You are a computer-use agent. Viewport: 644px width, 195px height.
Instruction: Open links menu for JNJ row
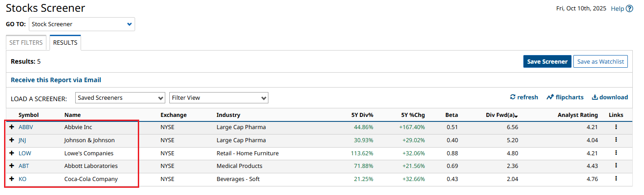point(616,140)
